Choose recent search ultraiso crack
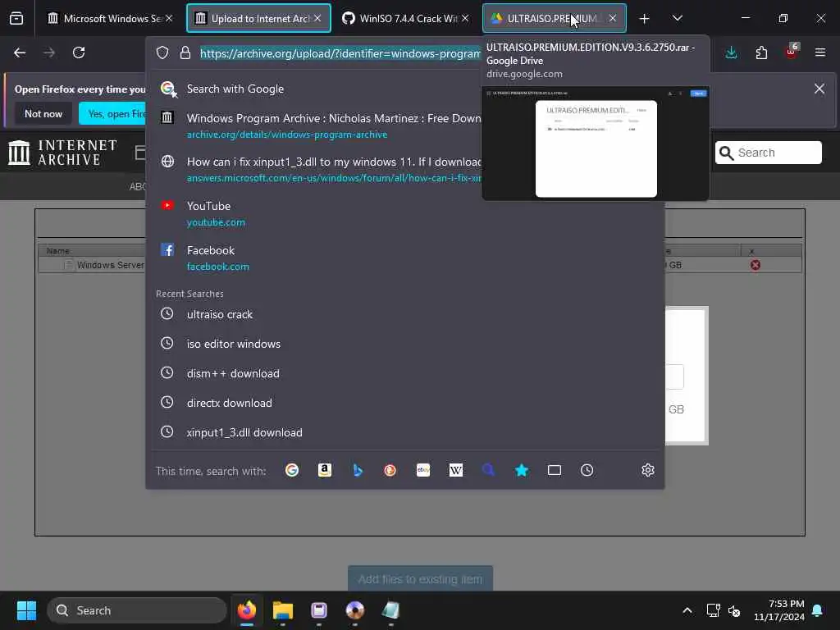840x630 pixels. pyautogui.click(x=407, y=314)
